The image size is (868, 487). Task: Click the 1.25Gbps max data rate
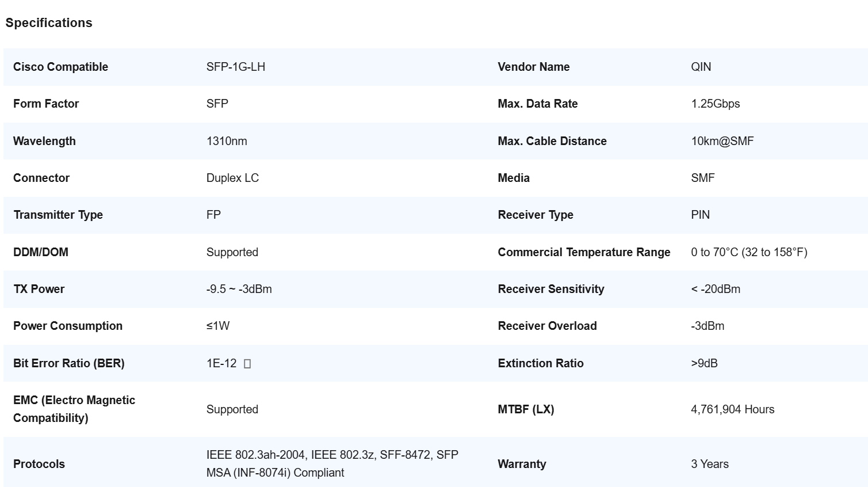716,104
